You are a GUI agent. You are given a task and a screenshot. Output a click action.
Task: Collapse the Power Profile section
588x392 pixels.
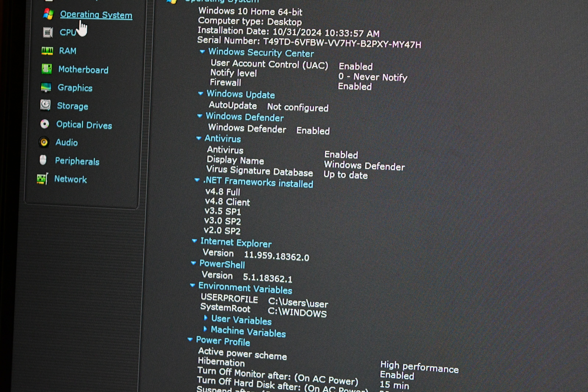point(190,339)
